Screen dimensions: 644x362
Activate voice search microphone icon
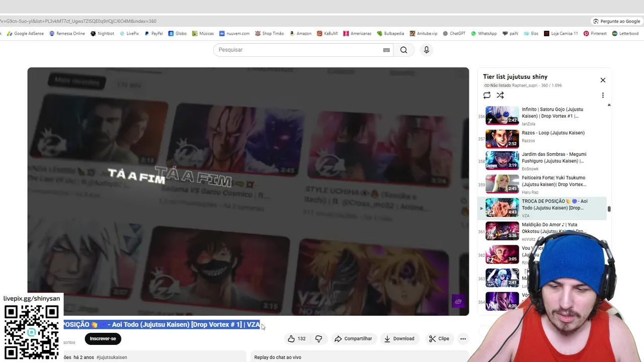[x=426, y=50]
